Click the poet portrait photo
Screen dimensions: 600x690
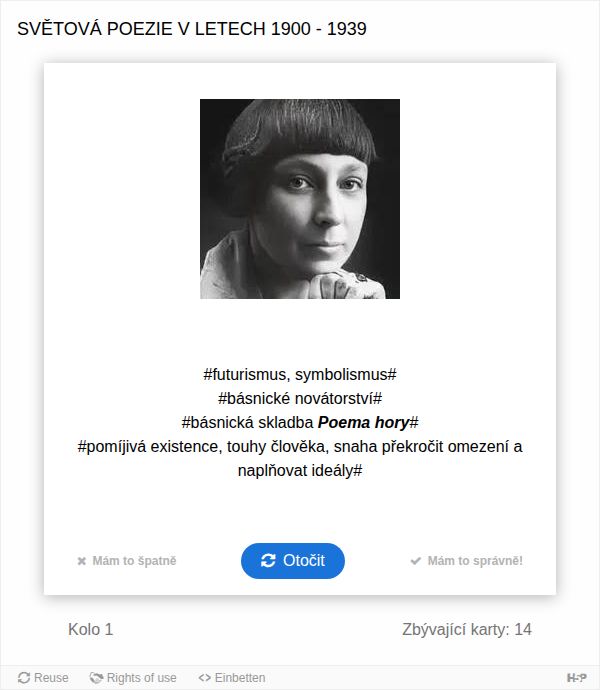[300, 199]
